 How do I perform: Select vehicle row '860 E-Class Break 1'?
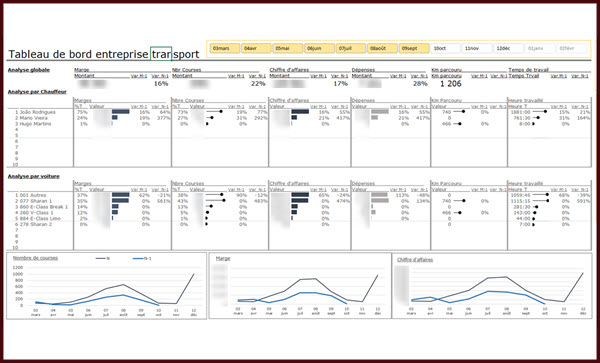pyautogui.click(x=44, y=207)
